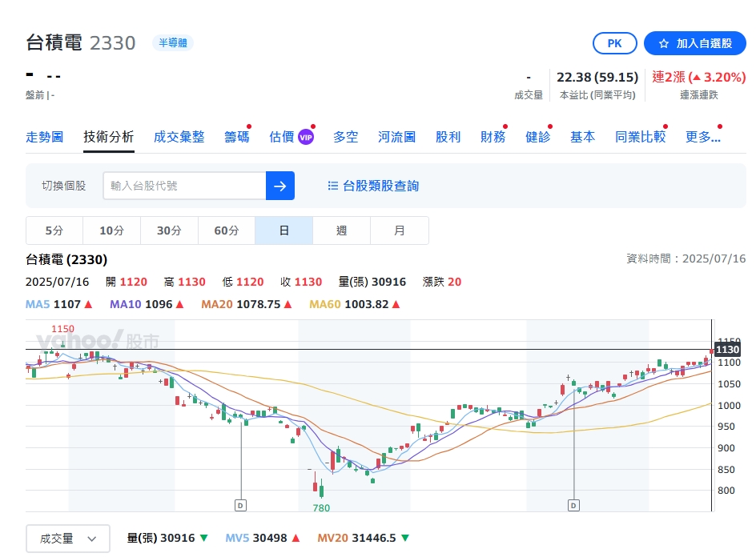
Task: Click the MV5 30498 volume label
Action: click(x=263, y=538)
